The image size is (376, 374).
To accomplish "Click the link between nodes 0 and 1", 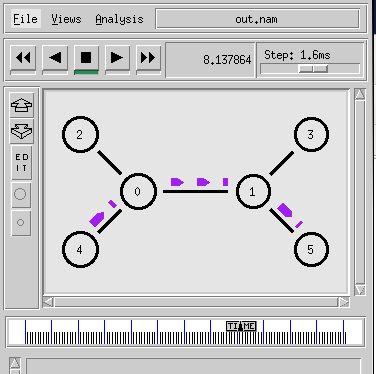I will point(196,192).
